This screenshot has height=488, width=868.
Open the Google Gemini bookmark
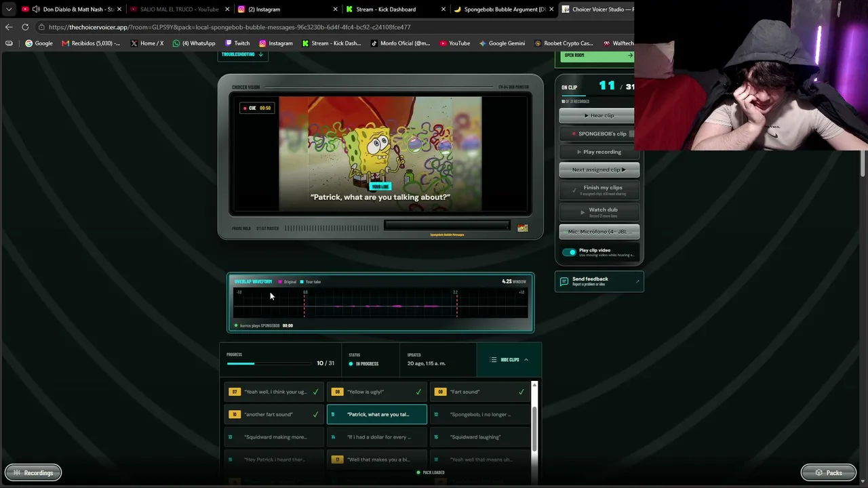click(x=502, y=43)
